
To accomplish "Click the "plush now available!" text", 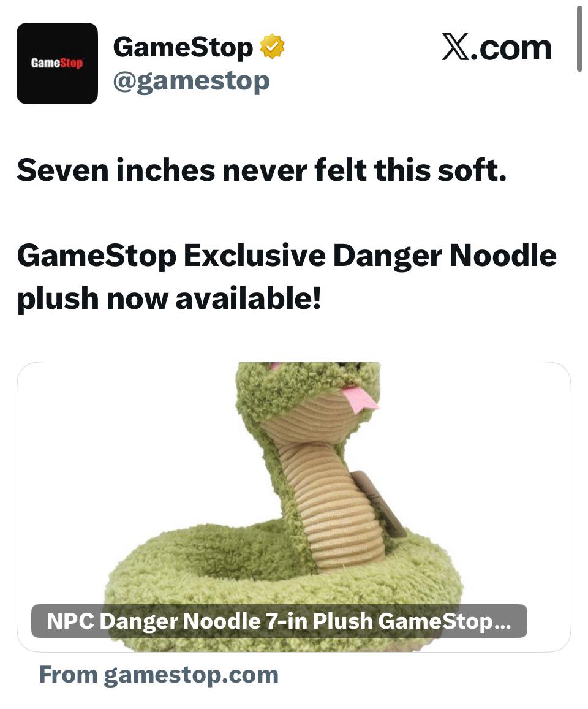I will coord(169,299).
